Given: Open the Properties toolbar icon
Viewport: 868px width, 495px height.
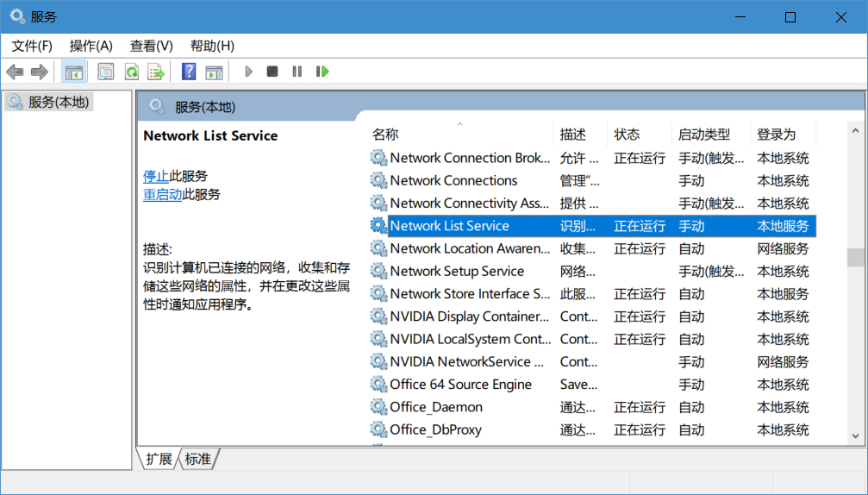Looking at the screenshot, I should coord(106,72).
